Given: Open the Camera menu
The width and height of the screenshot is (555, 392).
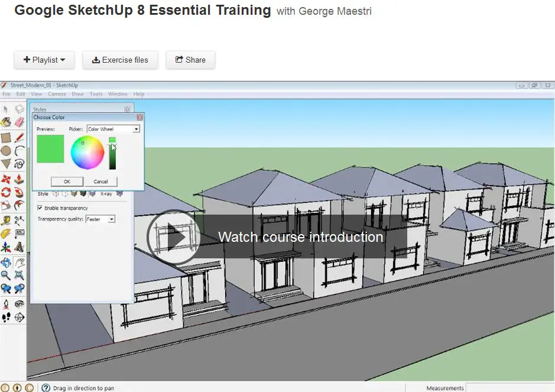Looking at the screenshot, I should coord(57,94).
